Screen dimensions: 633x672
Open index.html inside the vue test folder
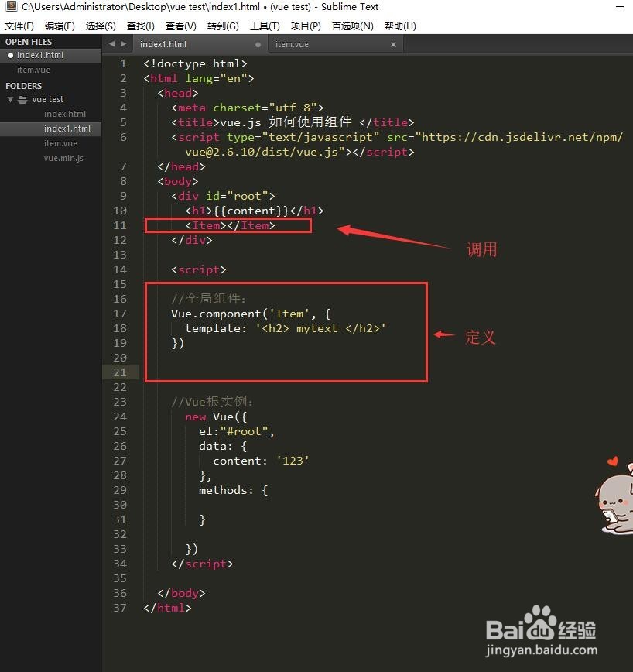pos(65,114)
